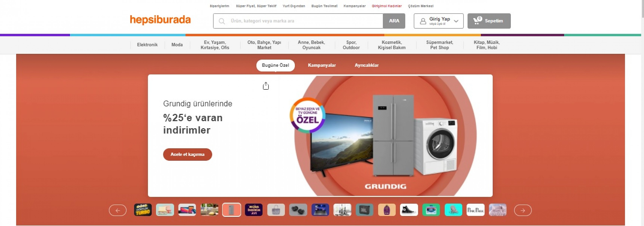Select the Pink Park thumbnail
Image resolution: width=644 pixels, height=226 pixels.
pyautogui.click(x=475, y=210)
